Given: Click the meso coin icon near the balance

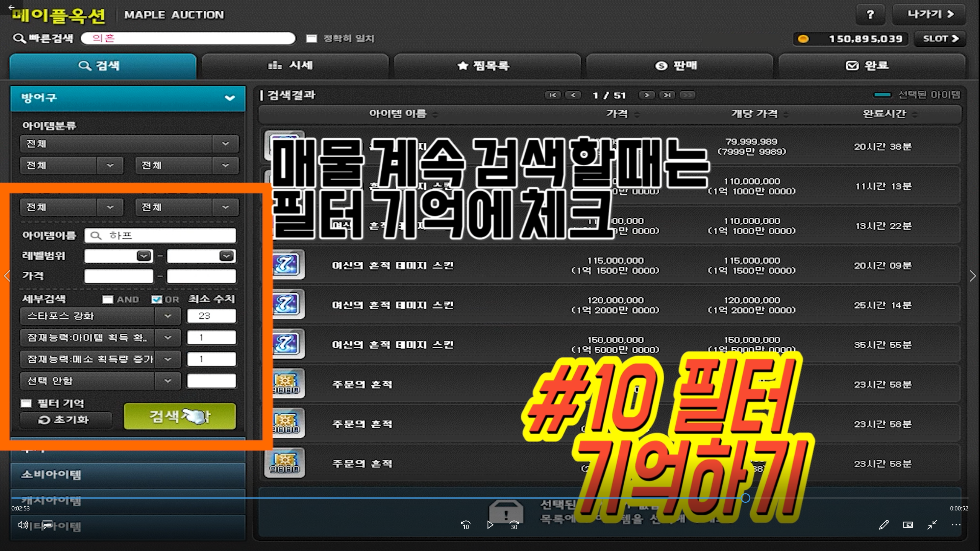Looking at the screenshot, I should (803, 38).
